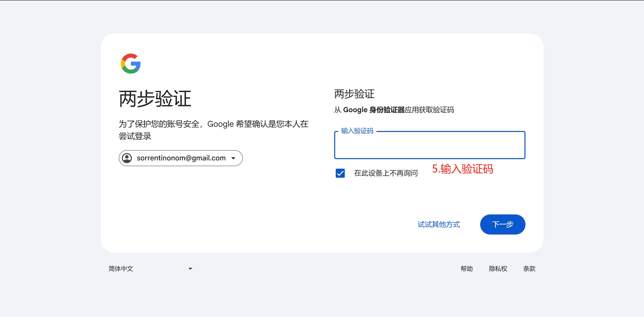The height and width of the screenshot is (317, 644).
Task: Click the smaller 两步验证 heading above the code field
Action: tap(354, 94)
